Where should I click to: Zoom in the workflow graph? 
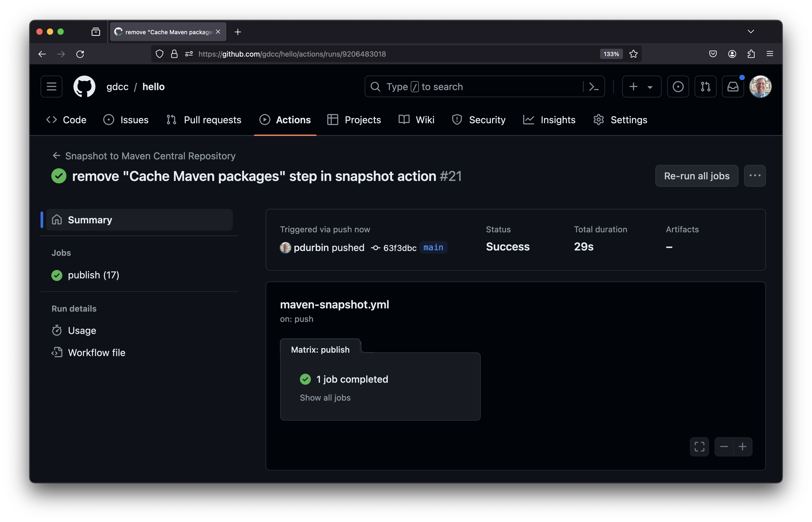point(742,446)
